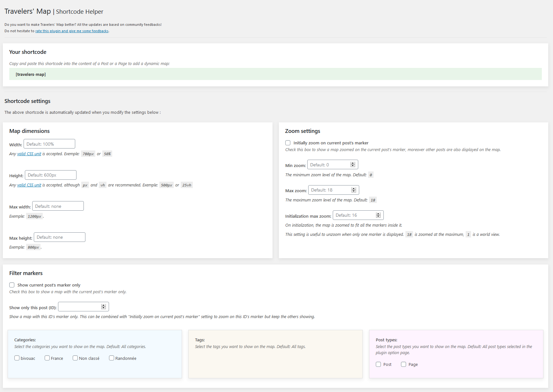Image resolution: width=553 pixels, height=392 pixels.
Task: Click the Max height input field
Action: 60,237
